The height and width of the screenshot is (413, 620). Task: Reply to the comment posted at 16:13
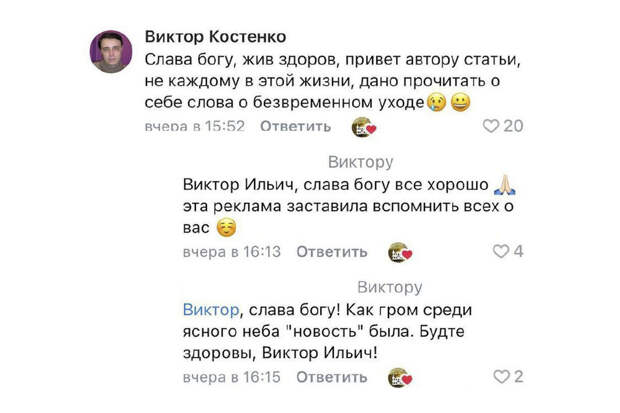tap(332, 252)
